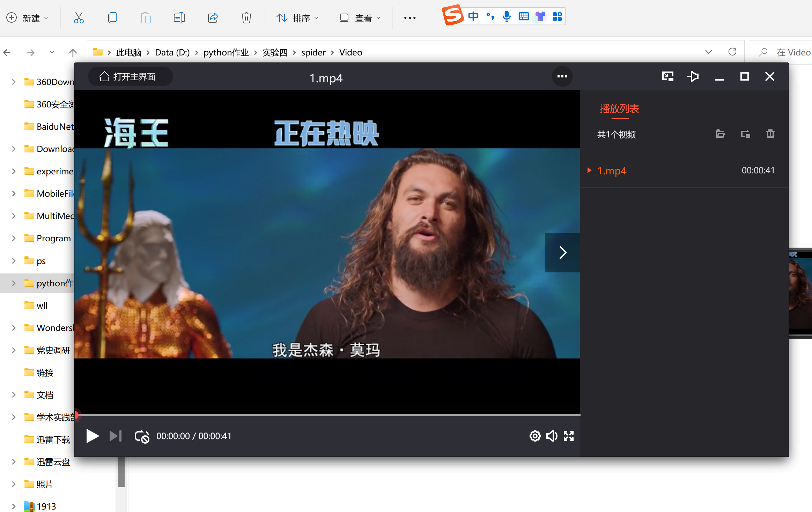
Task: Expand the MobileFile folder tree node
Action: click(14, 194)
